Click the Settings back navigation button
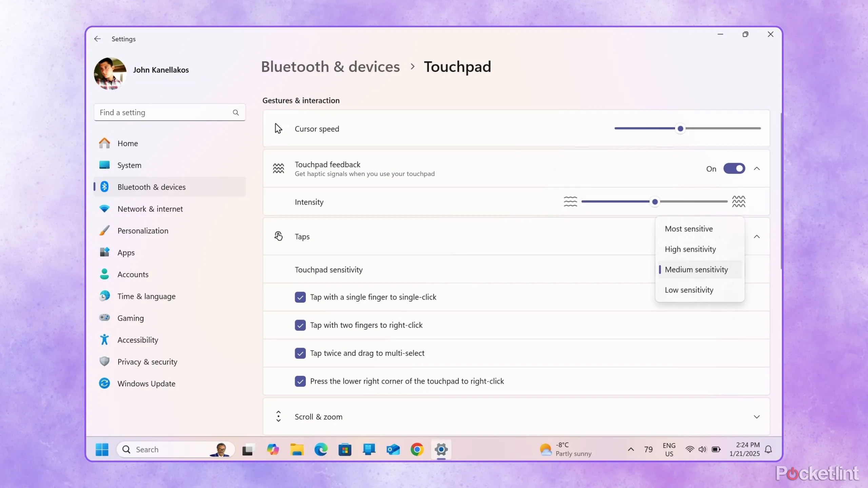 pyautogui.click(x=97, y=39)
